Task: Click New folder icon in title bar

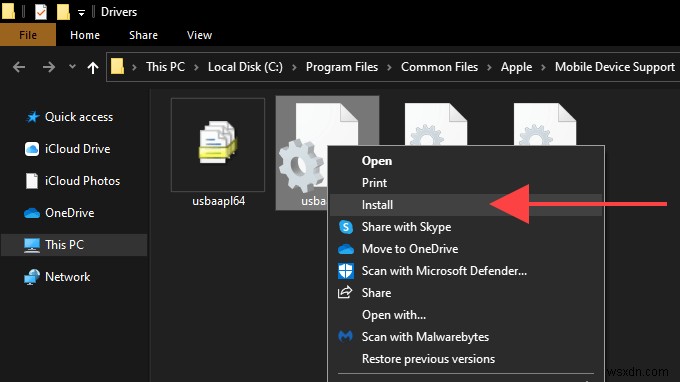Action: click(63, 12)
